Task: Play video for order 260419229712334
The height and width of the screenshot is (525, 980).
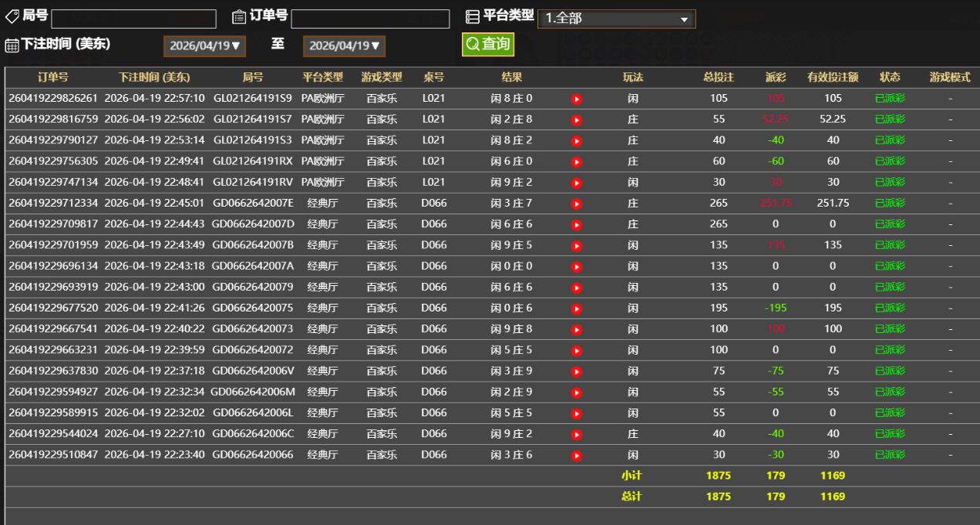Action: pos(576,204)
